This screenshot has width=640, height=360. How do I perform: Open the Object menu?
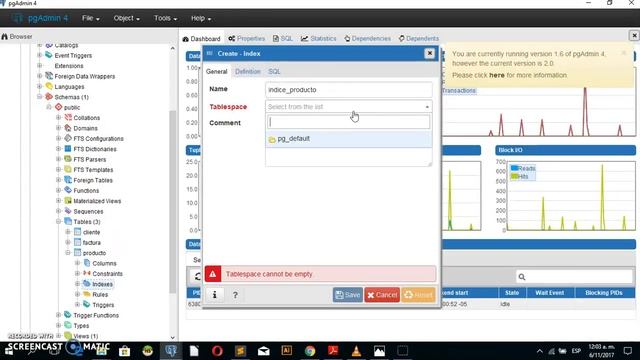point(126,18)
